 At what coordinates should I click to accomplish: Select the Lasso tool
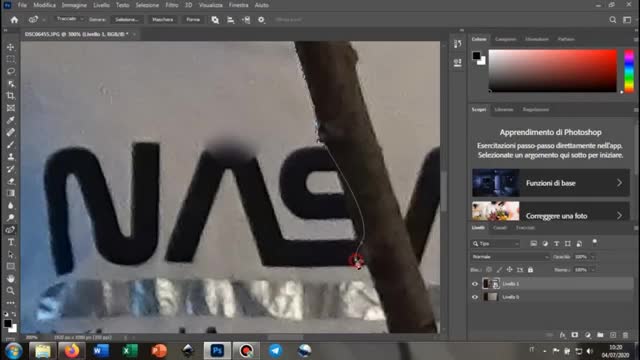pos(11,71)
